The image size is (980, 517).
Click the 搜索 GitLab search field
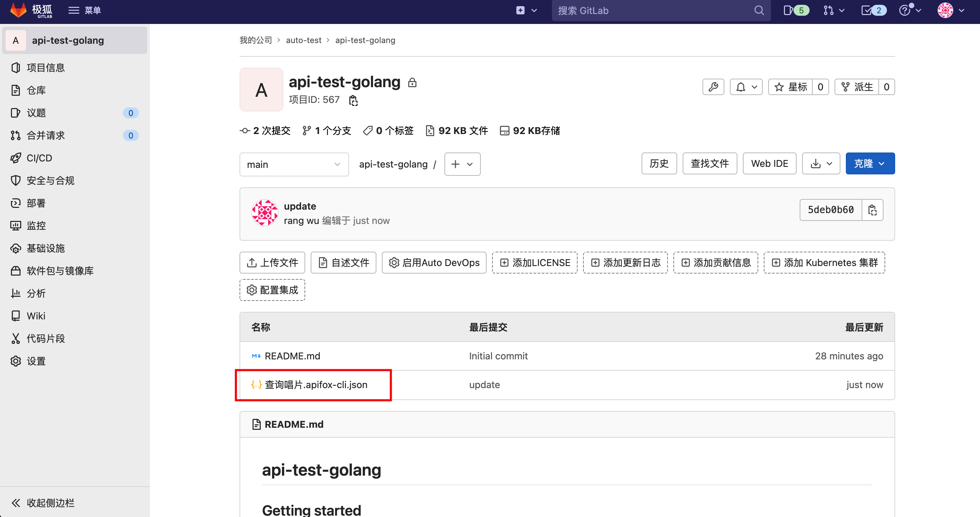[654, 10]
